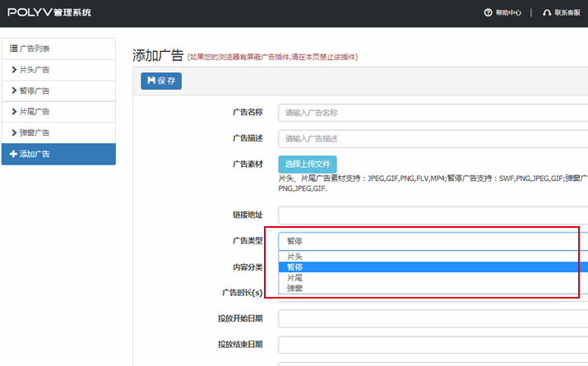Click the plus icon beside 添加广告
The width and height of the screenshot is (588, 366).
pos(13,154)
